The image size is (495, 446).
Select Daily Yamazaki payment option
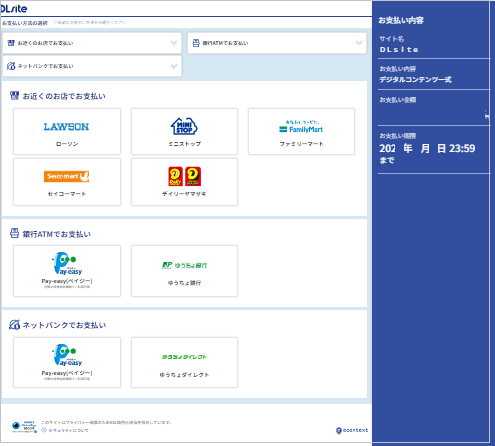(x=184, y=182)
